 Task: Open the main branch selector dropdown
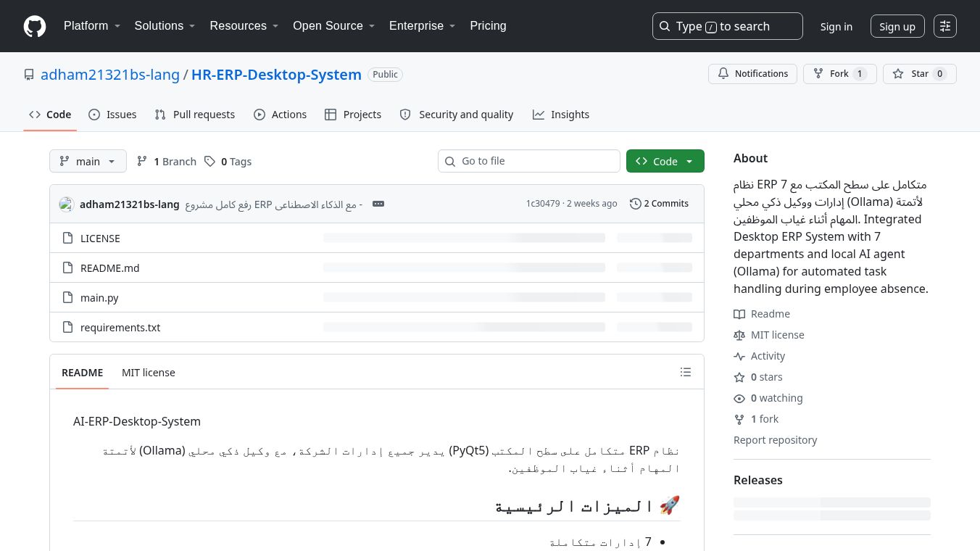pos(88,161)
